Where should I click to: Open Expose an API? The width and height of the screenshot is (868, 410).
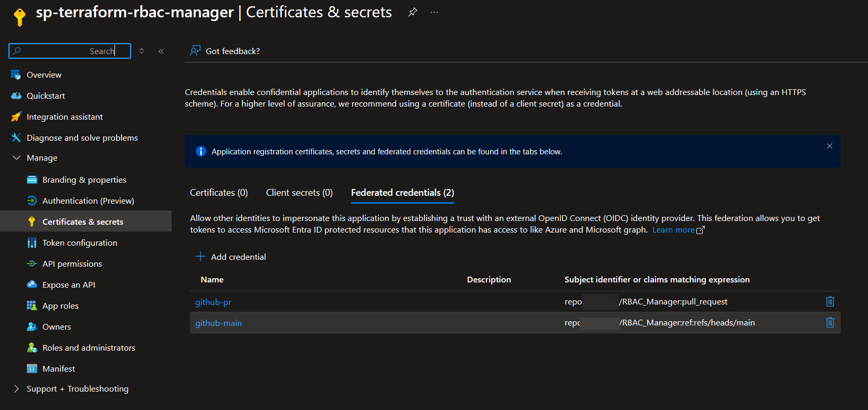tap(69, 285)
